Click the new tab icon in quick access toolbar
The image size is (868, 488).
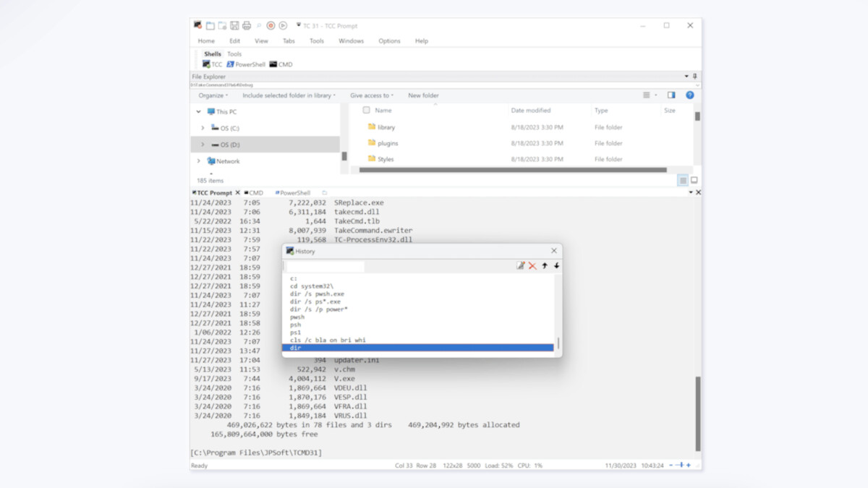tap(210, 25)
